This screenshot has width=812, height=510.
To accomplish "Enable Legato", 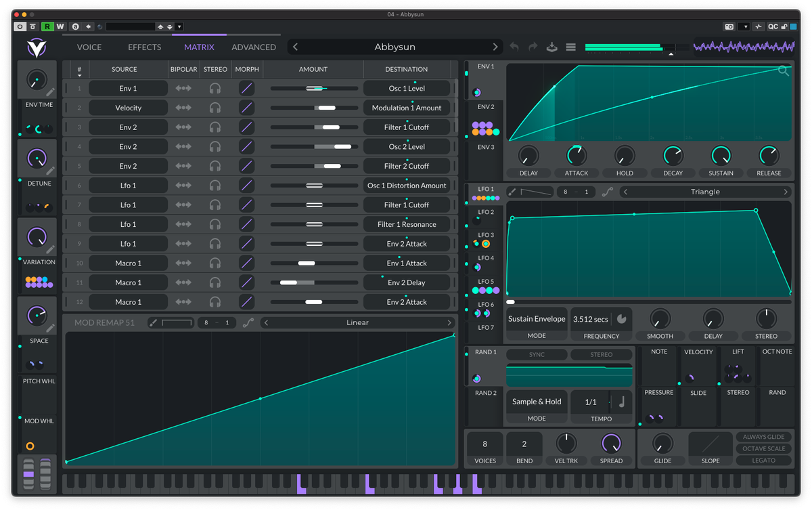I will pyautogui.click(x=764, y=460).
